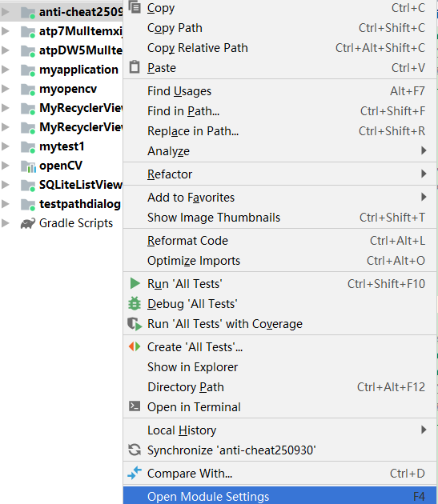Click the testpathdialog module folder icon
The height and width of the screenshot is (504, 438).
[x=28, y=205]
